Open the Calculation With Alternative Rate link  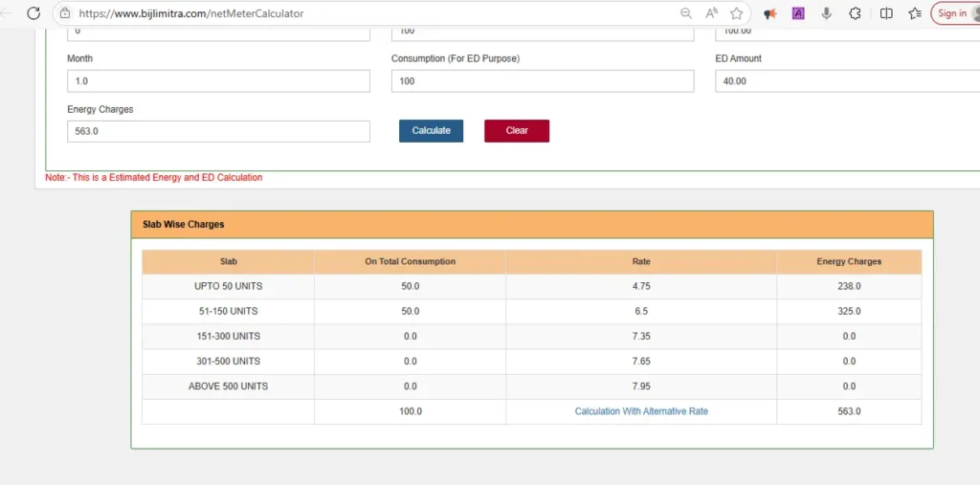click(x=641, y=411)
